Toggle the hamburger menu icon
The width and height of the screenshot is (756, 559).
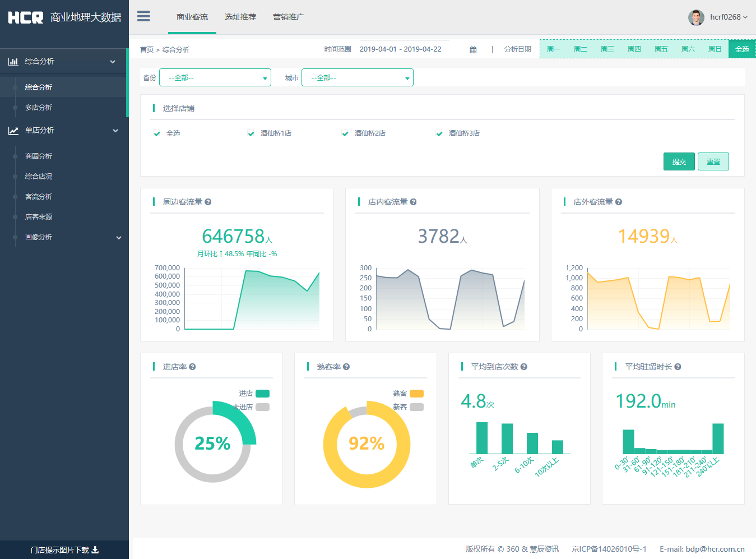click(143, 16)
